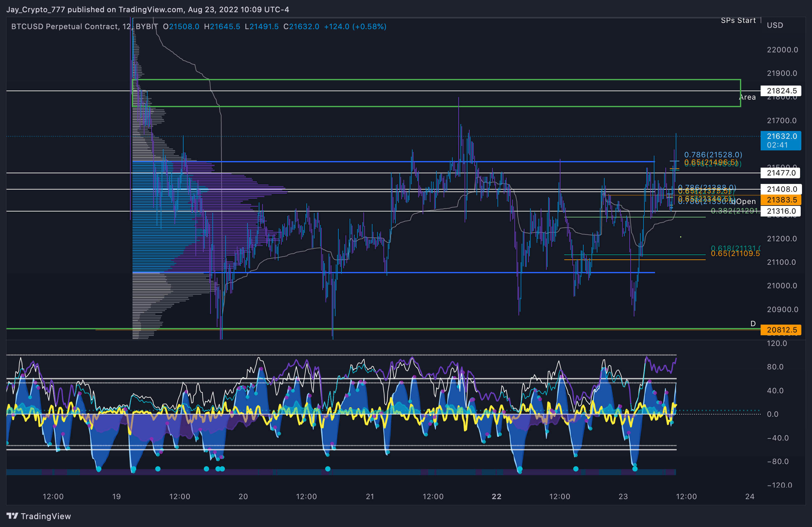812x527 pixels.
Task: Click the 21000.0 price axis tick
Action: tap(782, 286)
